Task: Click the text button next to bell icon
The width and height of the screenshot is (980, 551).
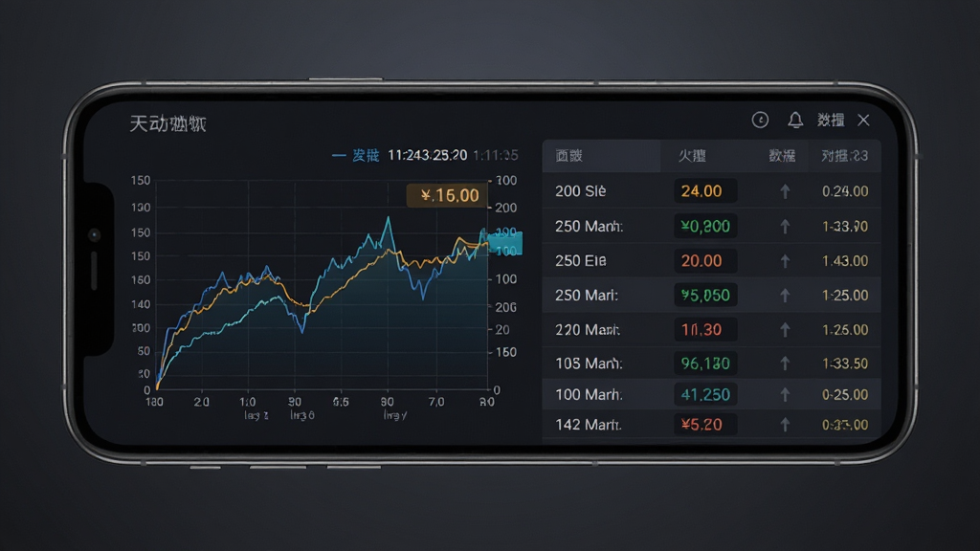Action: click(831, 120)
